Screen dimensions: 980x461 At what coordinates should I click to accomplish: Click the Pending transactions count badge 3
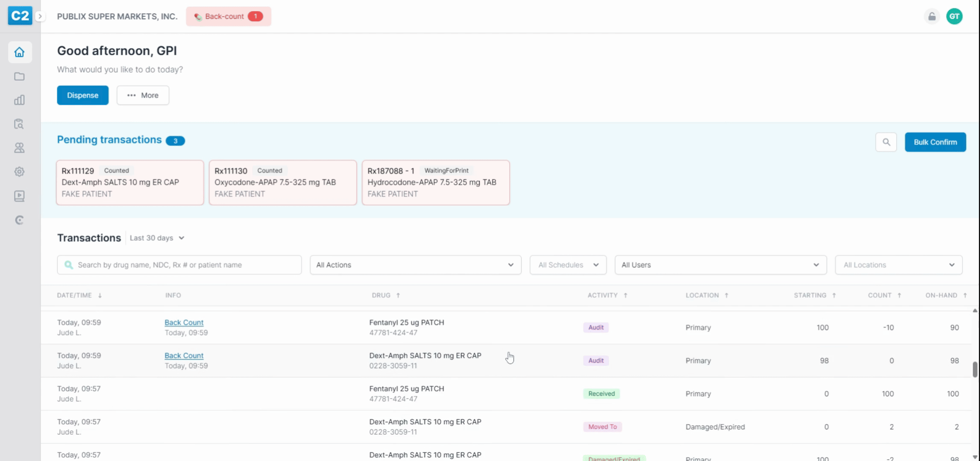point(175,141)
